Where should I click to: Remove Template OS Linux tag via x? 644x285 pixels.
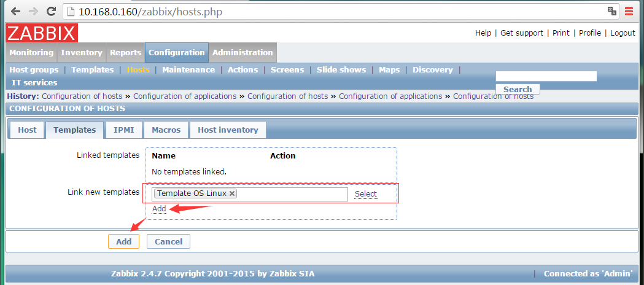(x=232, y=193)
